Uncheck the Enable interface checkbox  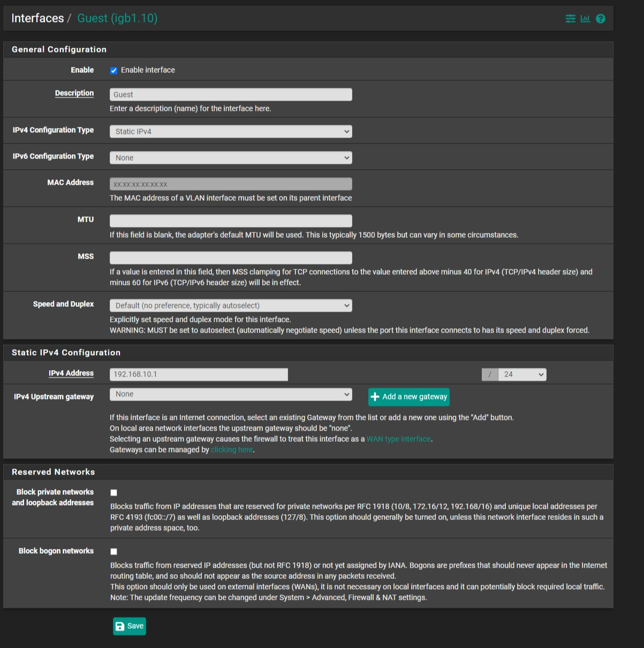[113, 71]
